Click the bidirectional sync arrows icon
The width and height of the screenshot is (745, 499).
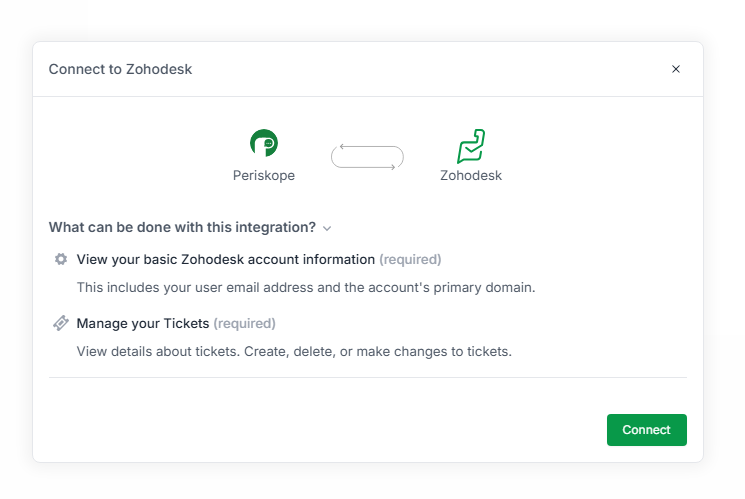point(367,157)
